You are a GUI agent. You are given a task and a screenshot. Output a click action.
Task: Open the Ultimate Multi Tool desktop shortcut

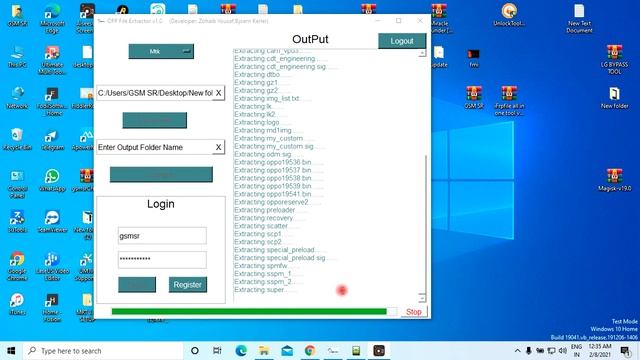(x=52, y=60)
